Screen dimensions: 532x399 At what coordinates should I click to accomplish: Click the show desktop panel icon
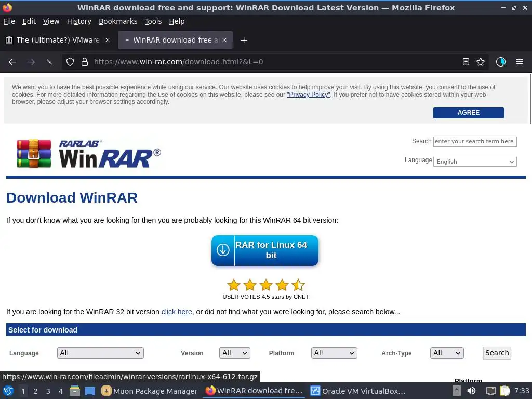point(89,391)
